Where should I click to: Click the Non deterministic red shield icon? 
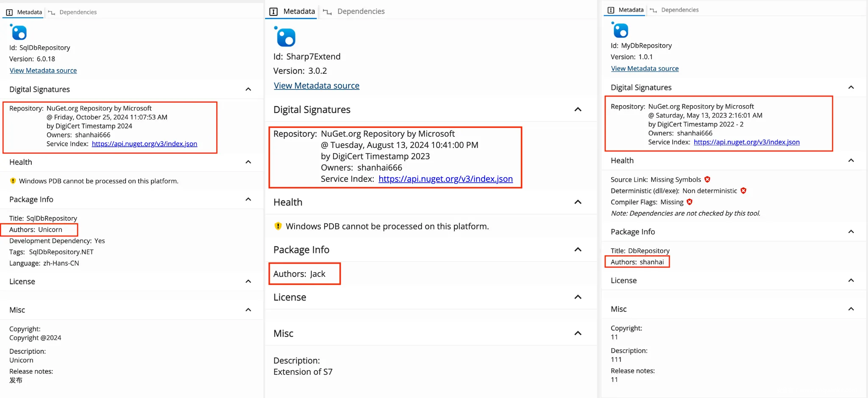743,191
